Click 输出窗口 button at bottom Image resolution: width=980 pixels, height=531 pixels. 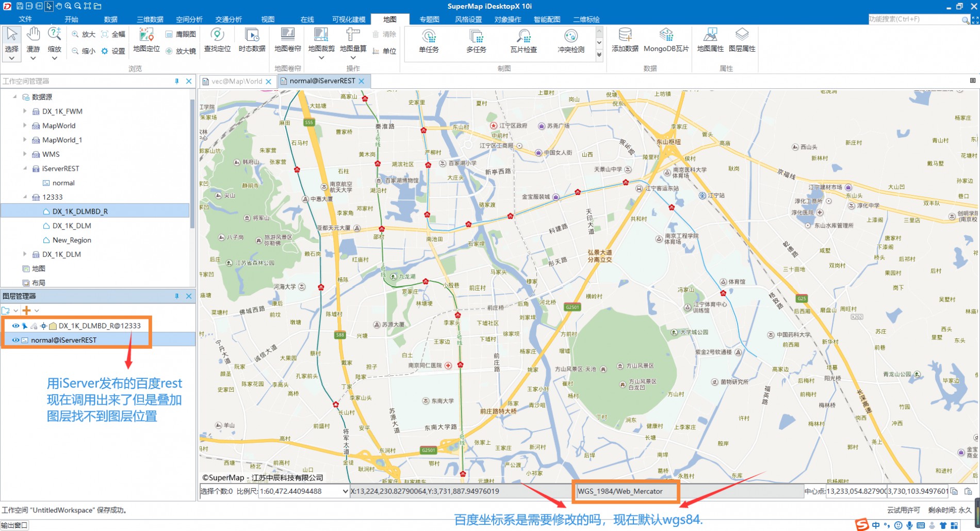14,525
